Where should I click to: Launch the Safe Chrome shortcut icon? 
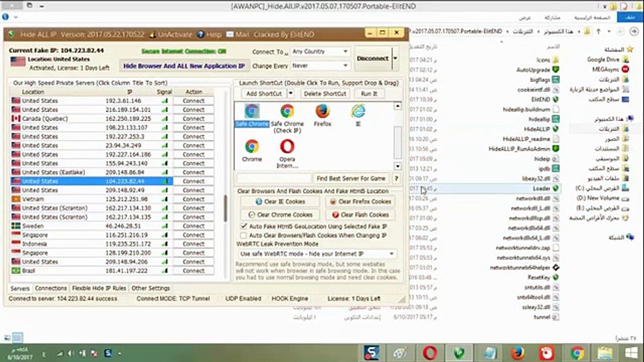click(252, 111)
